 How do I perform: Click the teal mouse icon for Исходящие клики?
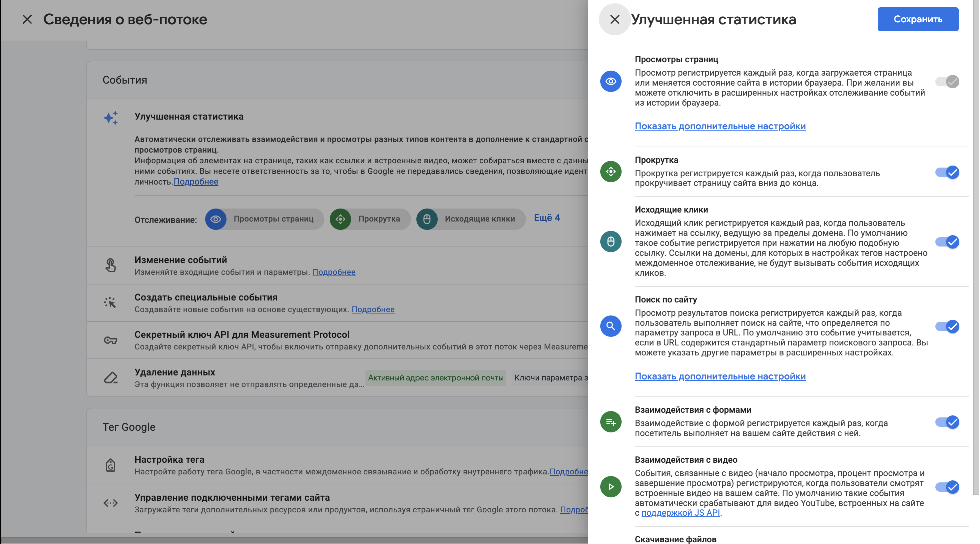click(x=611, y=241)
